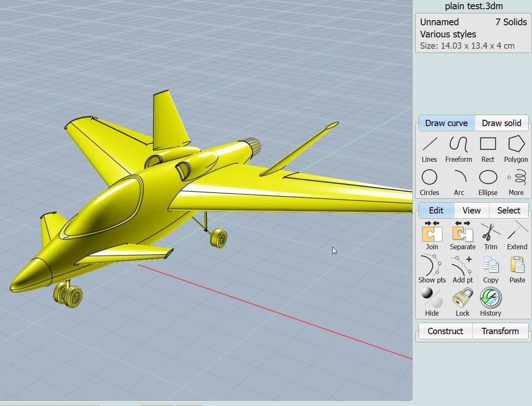Use the Join command
The width and height of the screenshot is (532, 406).
[x=432, y=236]
